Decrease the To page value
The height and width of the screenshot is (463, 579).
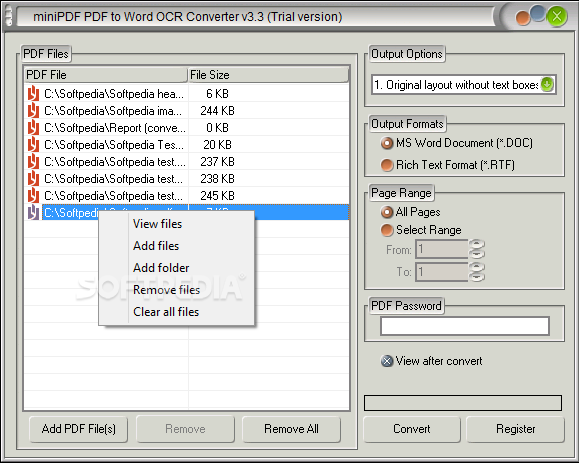[477, 277]
